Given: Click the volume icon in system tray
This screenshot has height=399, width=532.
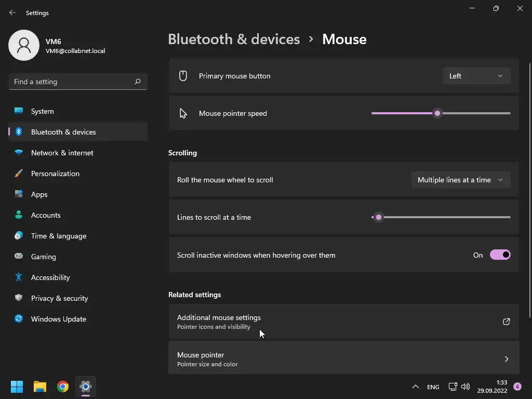Looking at the screenshot, I should [x=465, y=387].
